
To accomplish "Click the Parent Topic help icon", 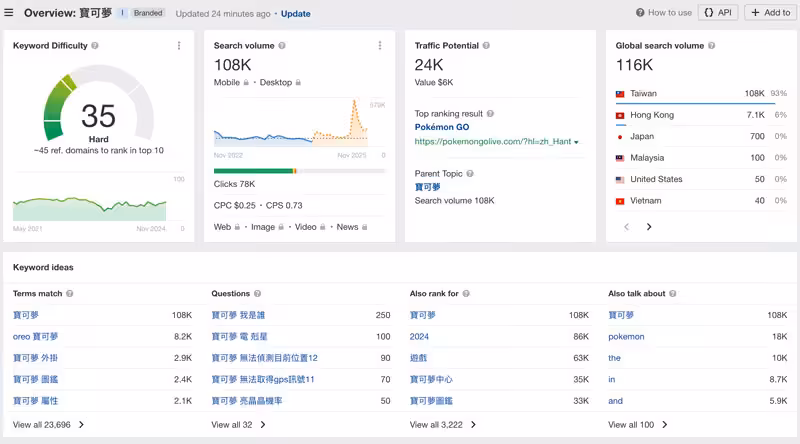I will [470, 174].
